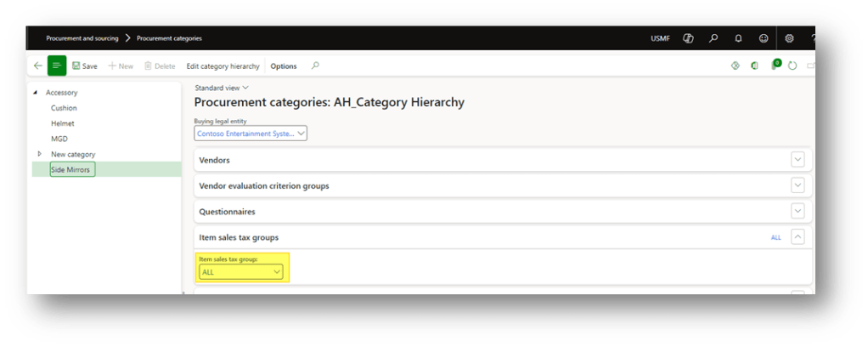This screenshot has width=868, height=347.
Task: Select Helmet in category tree
Action: (63, 123)
